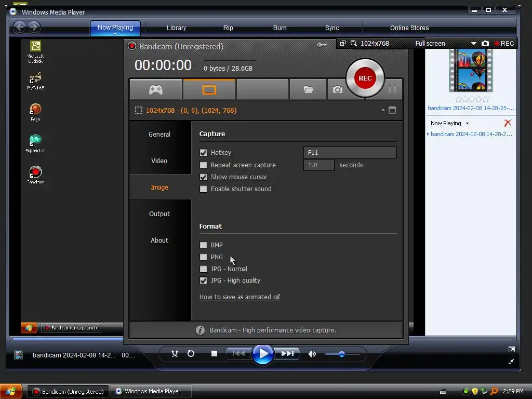Check the PNG format option
Viewport: 532px width, 399px height.
pyautogui.click(x=203, y=257)
